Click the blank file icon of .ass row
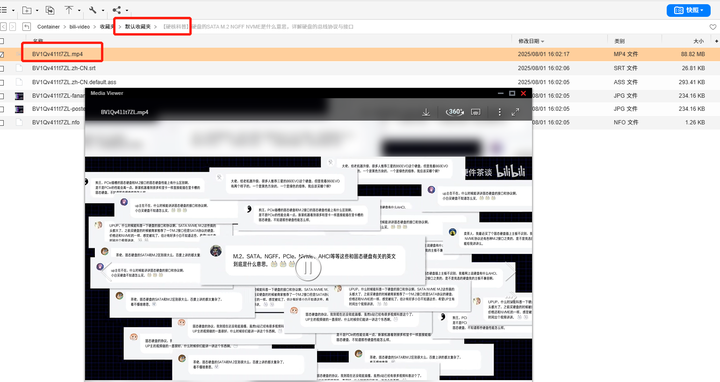720x382 pixels. coord(19,82)
